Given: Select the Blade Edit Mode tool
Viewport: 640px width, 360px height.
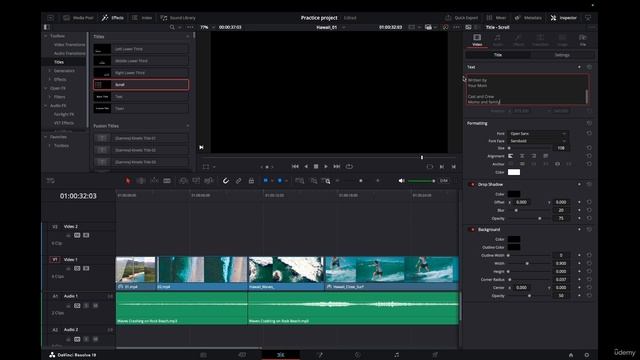Looking at the screenshot, I should point(167,180).
